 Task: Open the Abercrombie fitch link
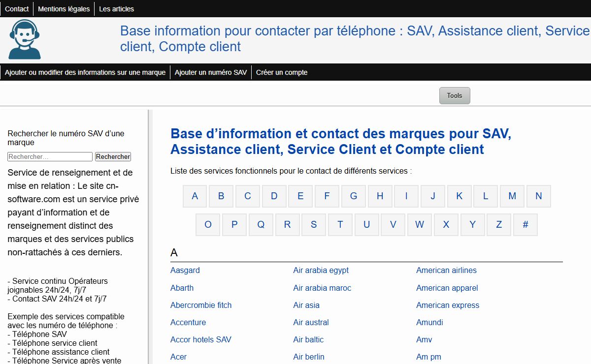click(201, 305)
